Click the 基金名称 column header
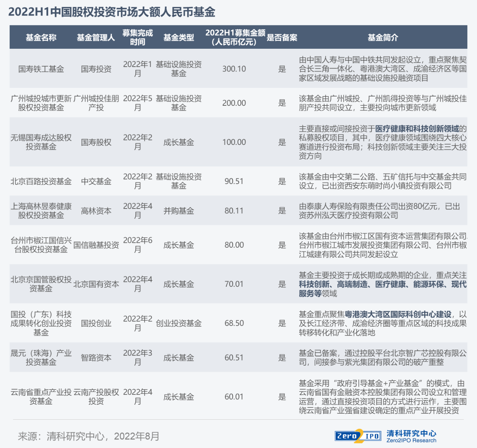The height and width of the screenshot is (448, 477). [41, 37]
